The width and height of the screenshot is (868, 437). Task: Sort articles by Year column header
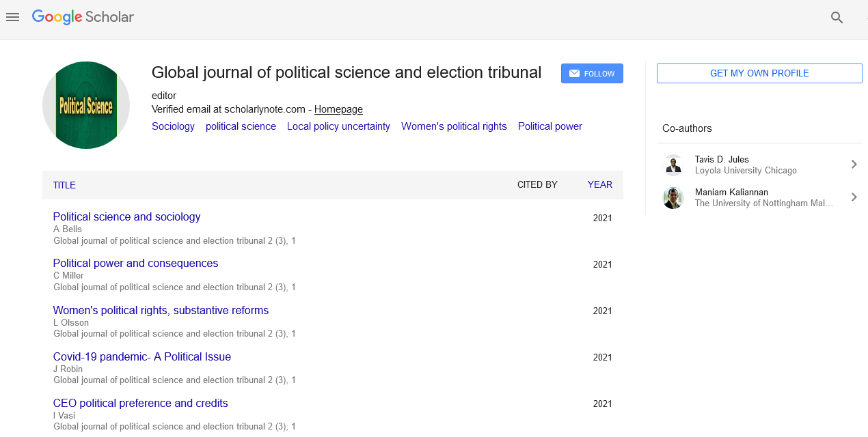(x=600, y=184)
